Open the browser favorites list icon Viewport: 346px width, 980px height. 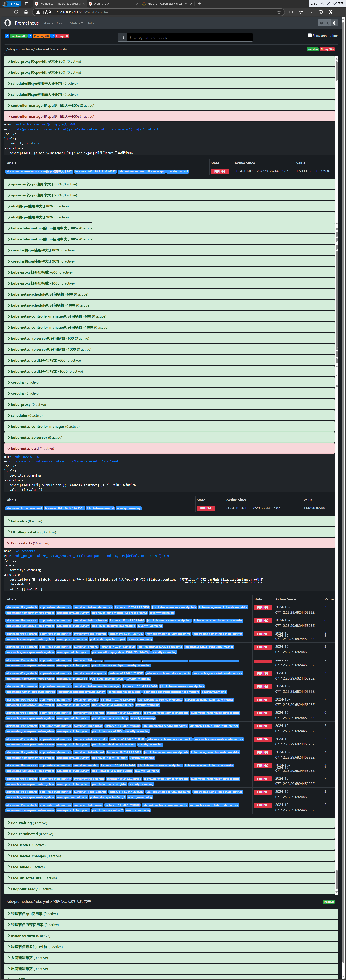click(x=301, y=12)
